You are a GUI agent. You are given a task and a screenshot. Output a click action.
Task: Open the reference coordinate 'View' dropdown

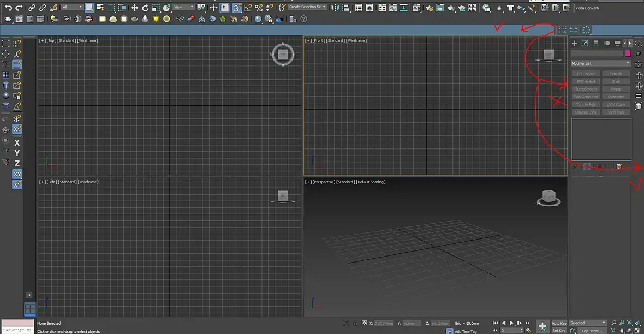[x=184, y=8]
